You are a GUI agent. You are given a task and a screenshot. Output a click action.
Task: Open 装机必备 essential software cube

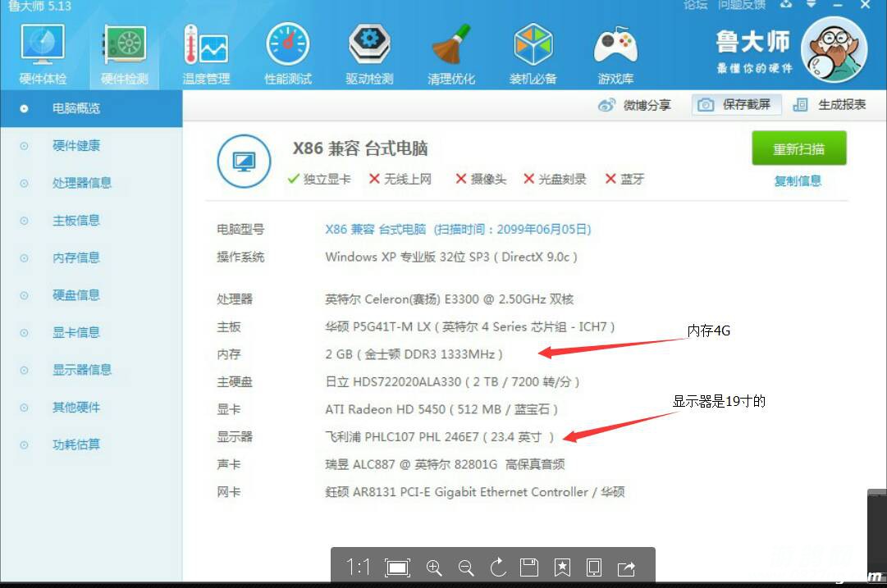point(533,55)
